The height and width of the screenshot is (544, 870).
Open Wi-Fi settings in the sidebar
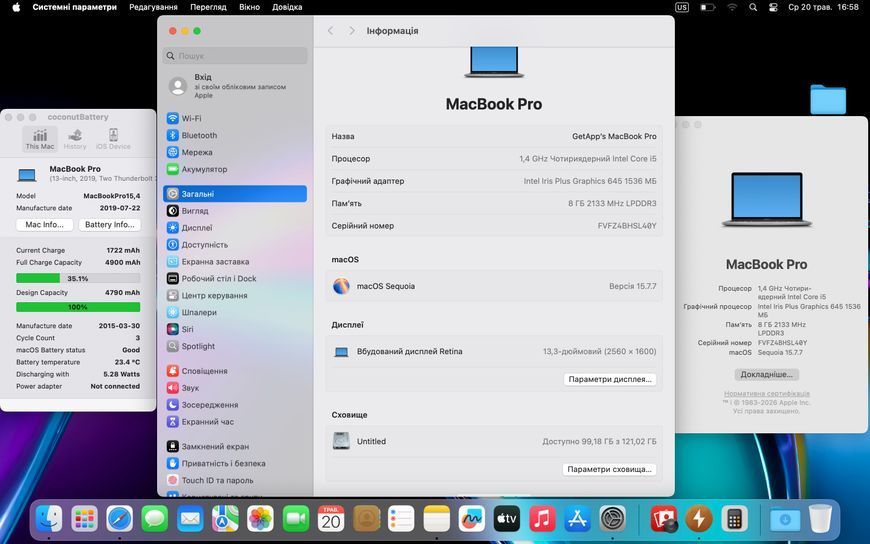[x=235, y=118]
